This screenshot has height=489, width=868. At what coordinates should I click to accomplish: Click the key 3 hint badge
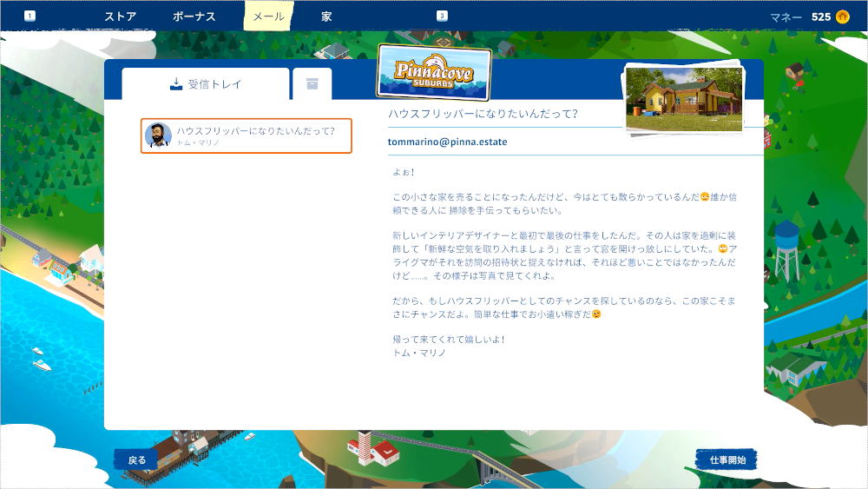click(x=442, y=16)
